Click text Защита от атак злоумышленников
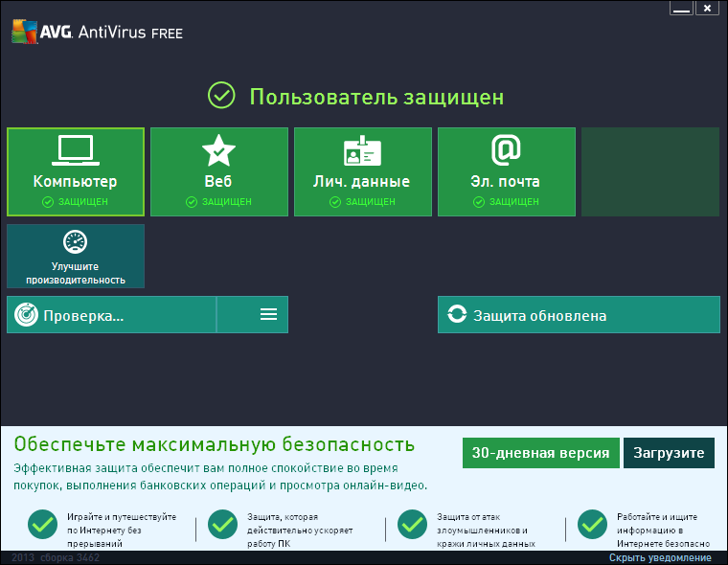Viewport: 728px width, 565px height. [486, 530]
